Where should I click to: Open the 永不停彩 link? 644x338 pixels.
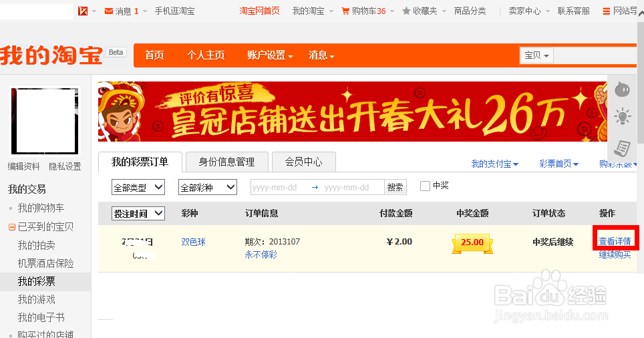tap(261, 255)
